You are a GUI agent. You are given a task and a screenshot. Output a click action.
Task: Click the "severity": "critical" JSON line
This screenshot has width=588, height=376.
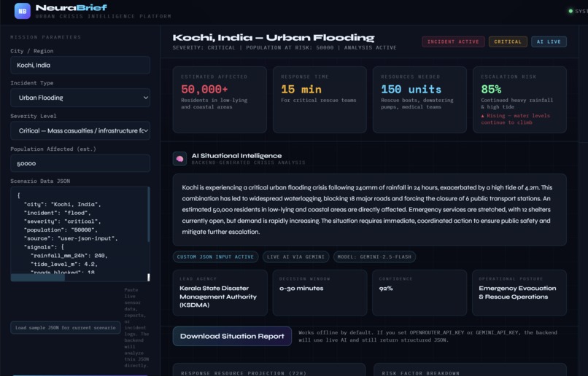(x=62, y=222)
